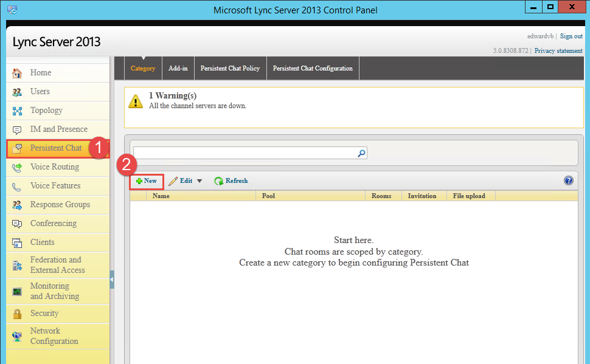Click the '1 Warning(s)' heading text
This screenshot has height=364, width=590.
[x=173, y=96]
